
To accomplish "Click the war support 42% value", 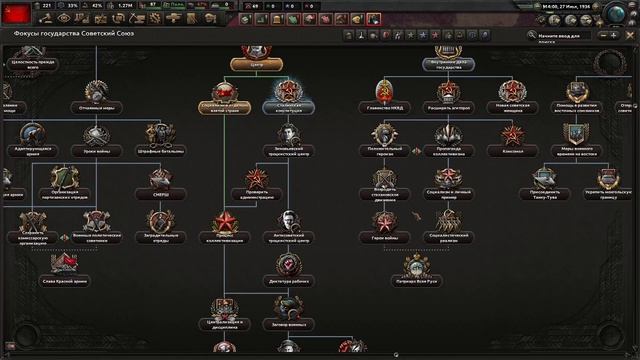I will coord(97,6).
